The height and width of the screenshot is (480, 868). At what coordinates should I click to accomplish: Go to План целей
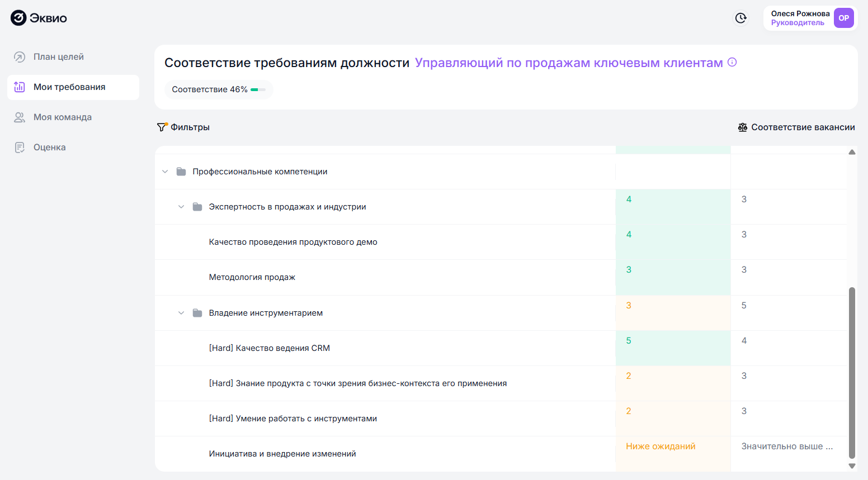[73, 57]
